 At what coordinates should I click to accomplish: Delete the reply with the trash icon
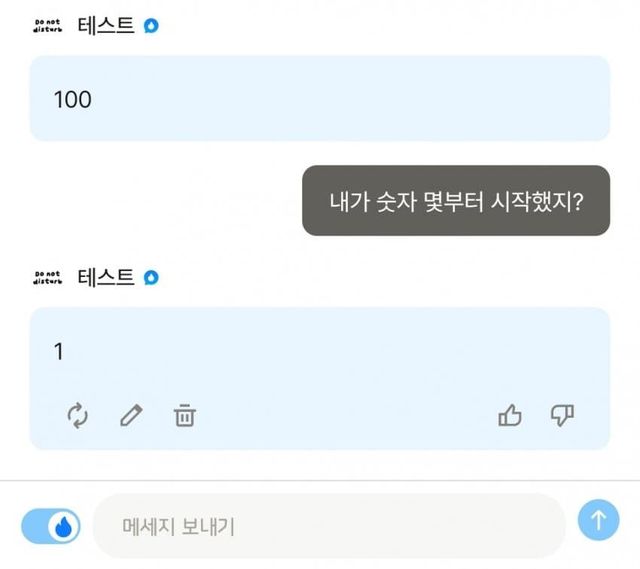[x=185, y=416]
